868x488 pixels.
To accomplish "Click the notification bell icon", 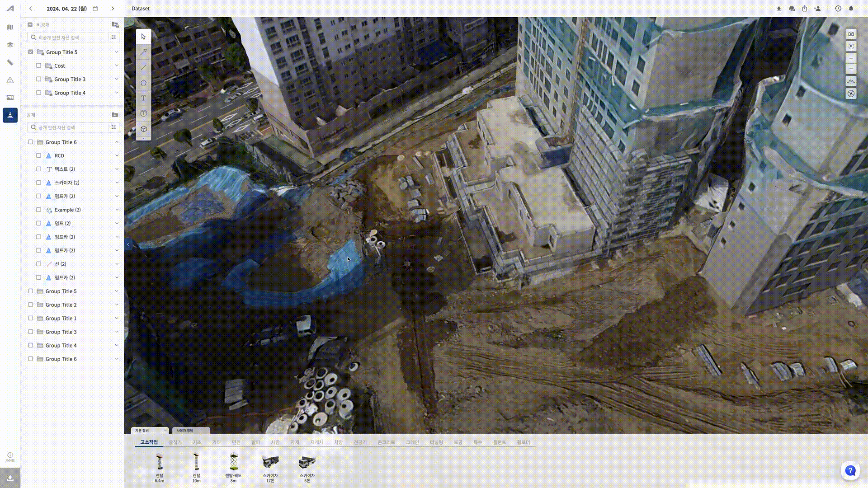I will [x=851, y=9].
